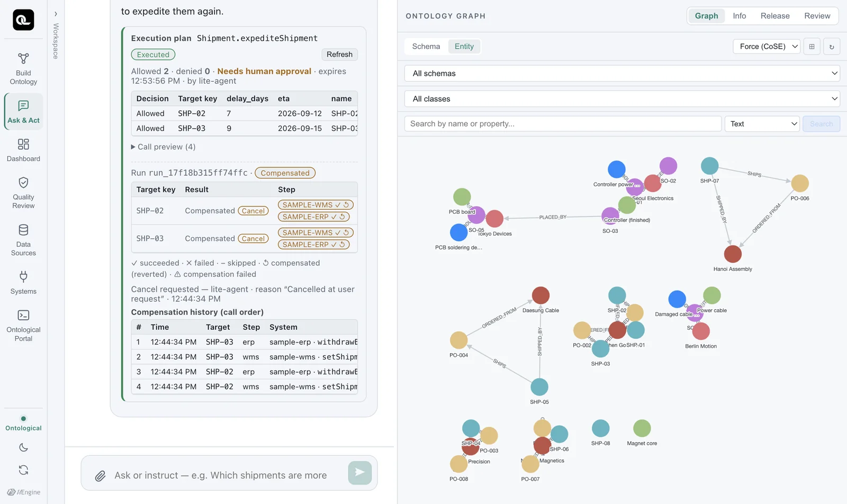
Task: Switch to the Schema view toggle
Action: [x=426, y=47]
